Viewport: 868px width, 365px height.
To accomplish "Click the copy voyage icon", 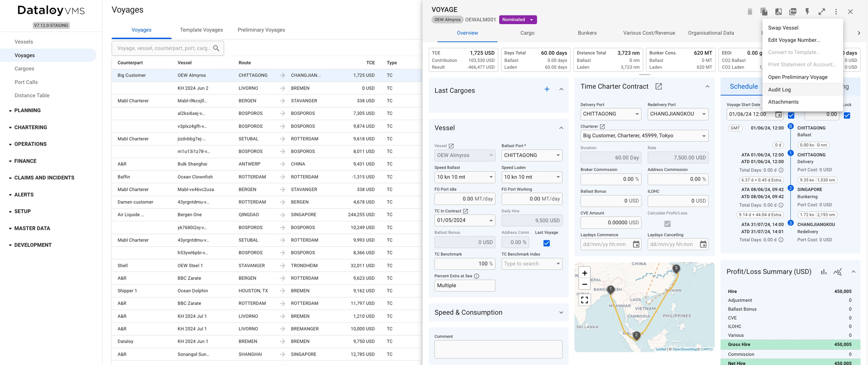I will (x=764, y=12).
